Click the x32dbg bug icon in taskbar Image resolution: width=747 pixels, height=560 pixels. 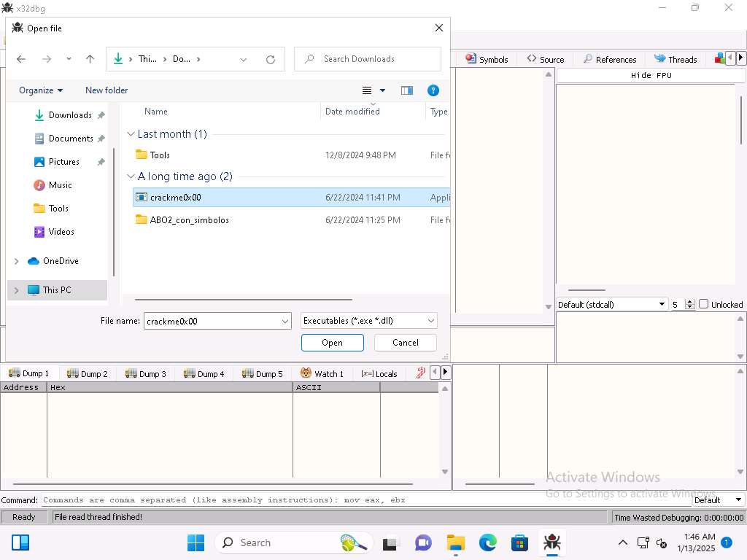pos(551,542)
